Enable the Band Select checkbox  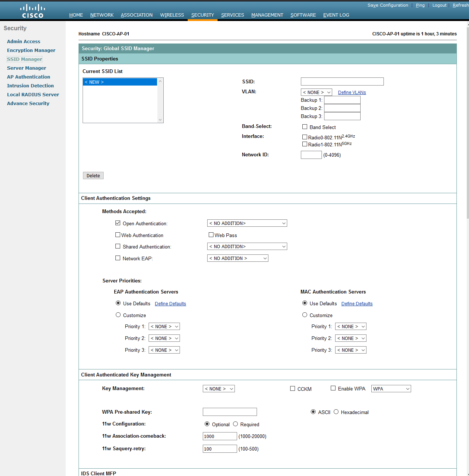(x=305, y=127)
